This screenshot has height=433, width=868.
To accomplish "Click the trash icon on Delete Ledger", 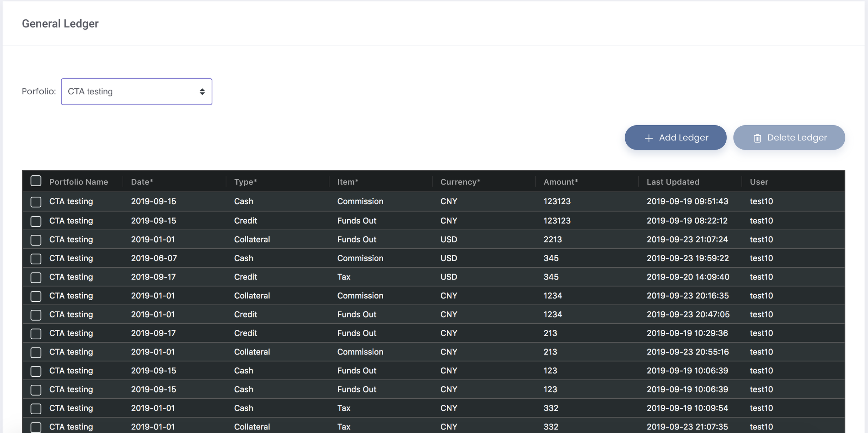I will [x=757, y=138].
